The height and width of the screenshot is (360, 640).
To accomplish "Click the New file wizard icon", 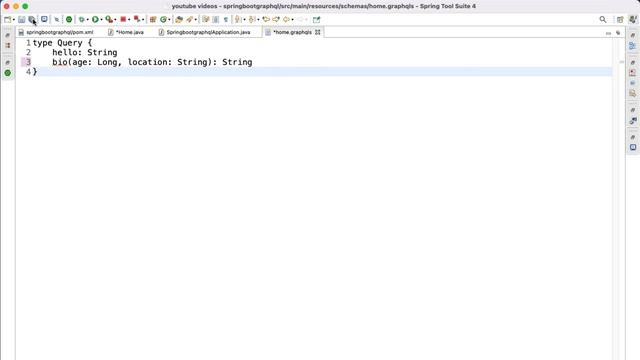I will (x=7, y=19).
